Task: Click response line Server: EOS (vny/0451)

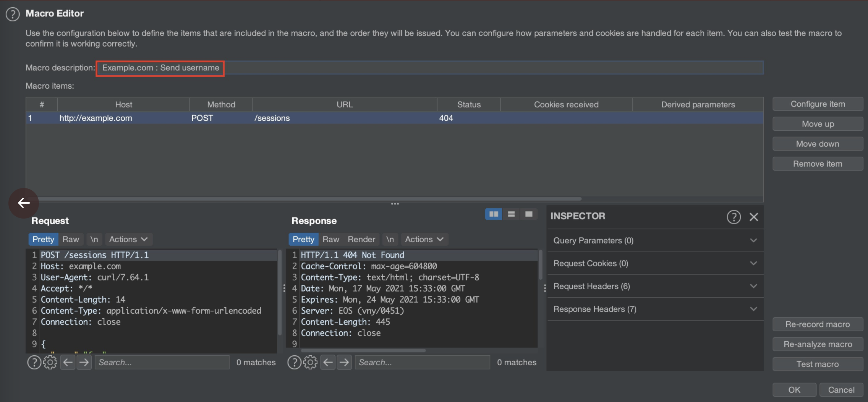Action: (x=352, y=311)
